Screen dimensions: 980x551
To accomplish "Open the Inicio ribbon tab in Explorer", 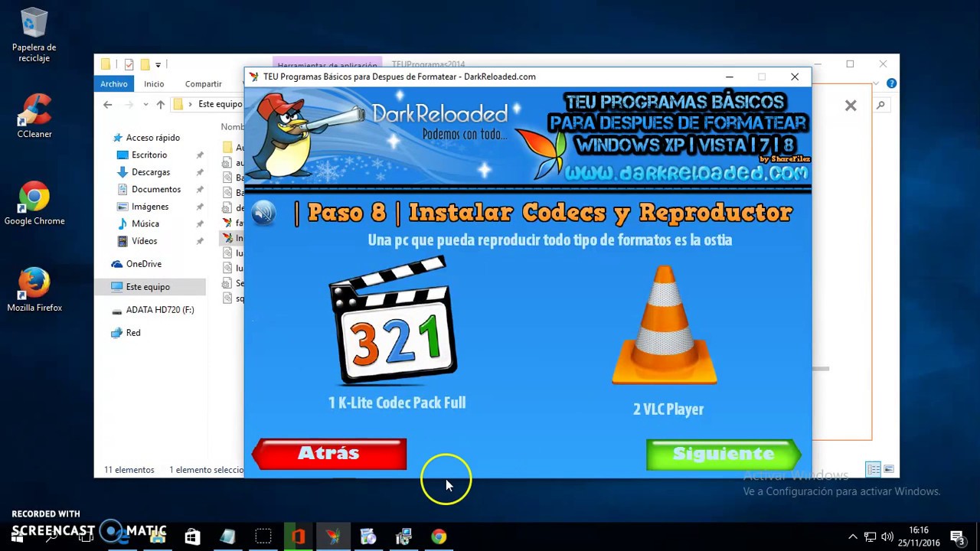I will click(x=154, y=84).
